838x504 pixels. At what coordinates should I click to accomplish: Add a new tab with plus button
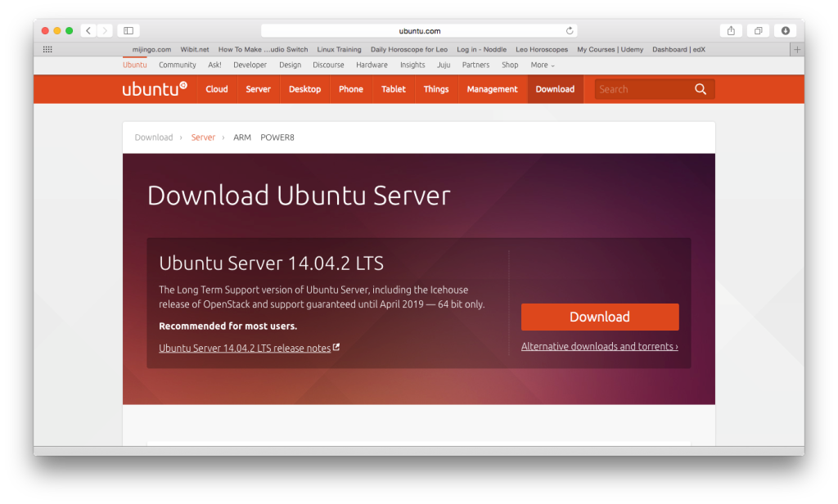tap(796, 49)
